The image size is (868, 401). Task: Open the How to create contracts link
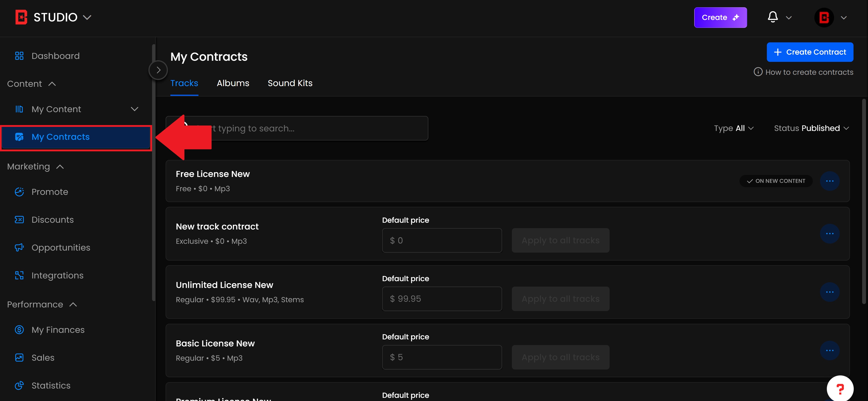804,72
